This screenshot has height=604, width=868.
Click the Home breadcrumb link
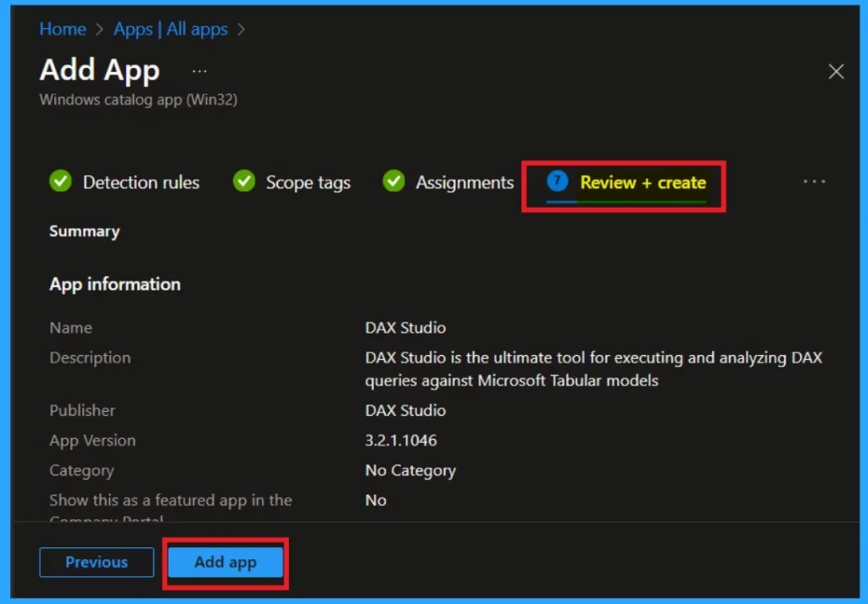pos(63,29)
